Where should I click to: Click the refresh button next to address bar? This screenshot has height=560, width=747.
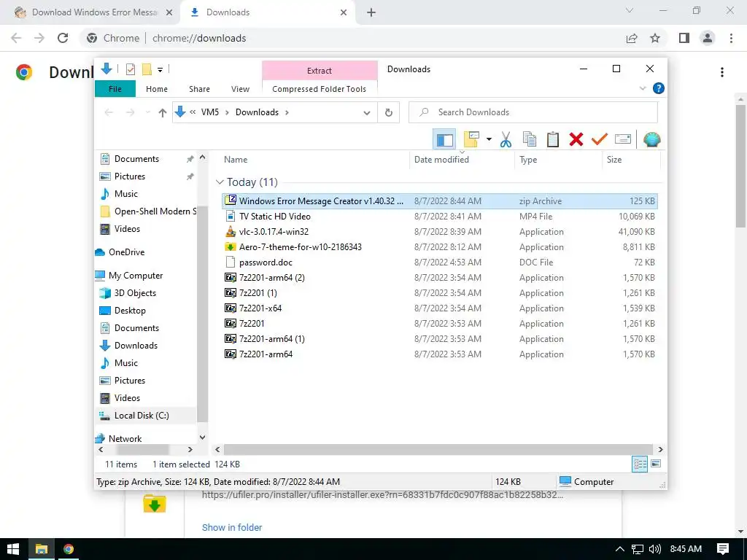389,112
